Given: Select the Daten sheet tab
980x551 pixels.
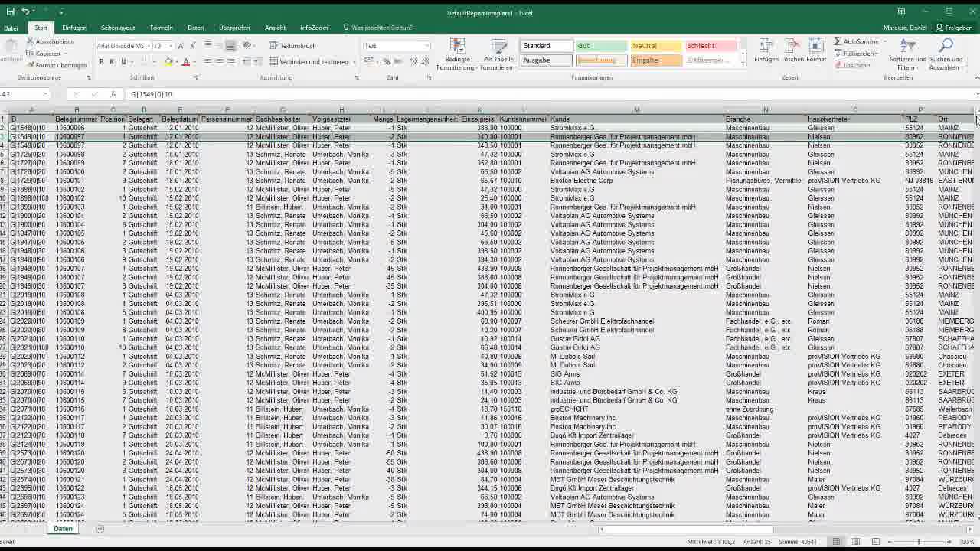Looking at the screenshot, I should [x=63, y=529].
